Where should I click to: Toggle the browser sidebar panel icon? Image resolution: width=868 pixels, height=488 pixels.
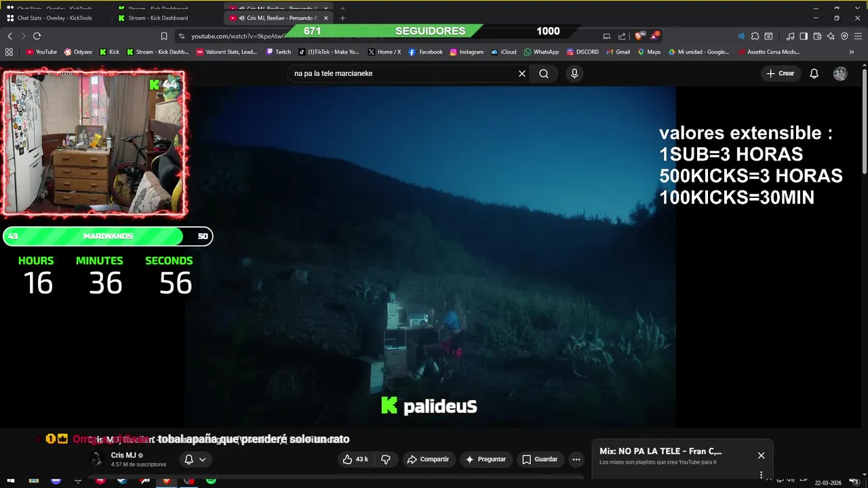pyautogui.click(x=804, y=36)
